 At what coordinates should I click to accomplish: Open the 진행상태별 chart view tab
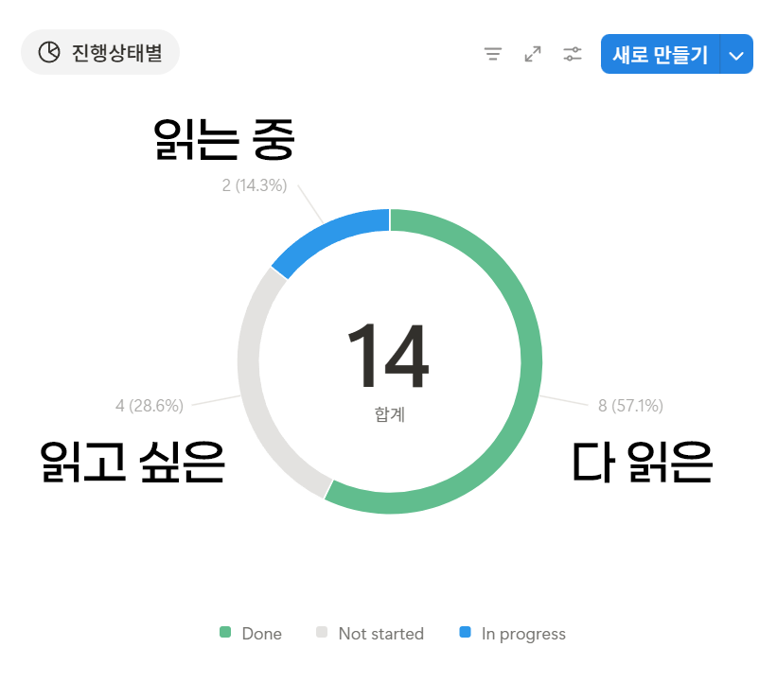click(x=100, y=52)
